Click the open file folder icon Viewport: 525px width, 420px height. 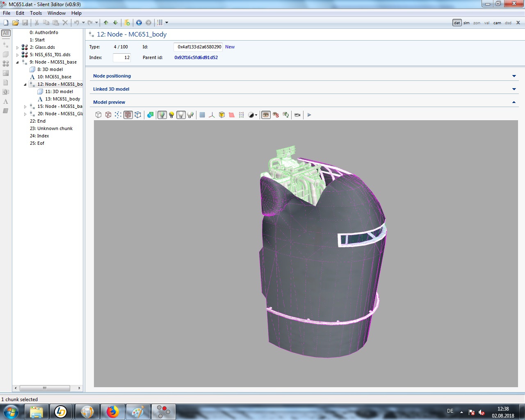click(x=16, y=23)
